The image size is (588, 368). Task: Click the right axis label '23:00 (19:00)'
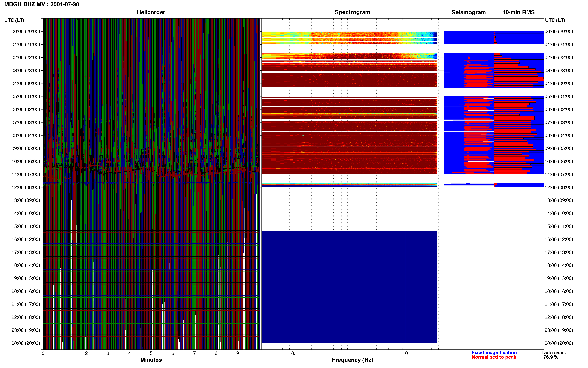(559, 330)
